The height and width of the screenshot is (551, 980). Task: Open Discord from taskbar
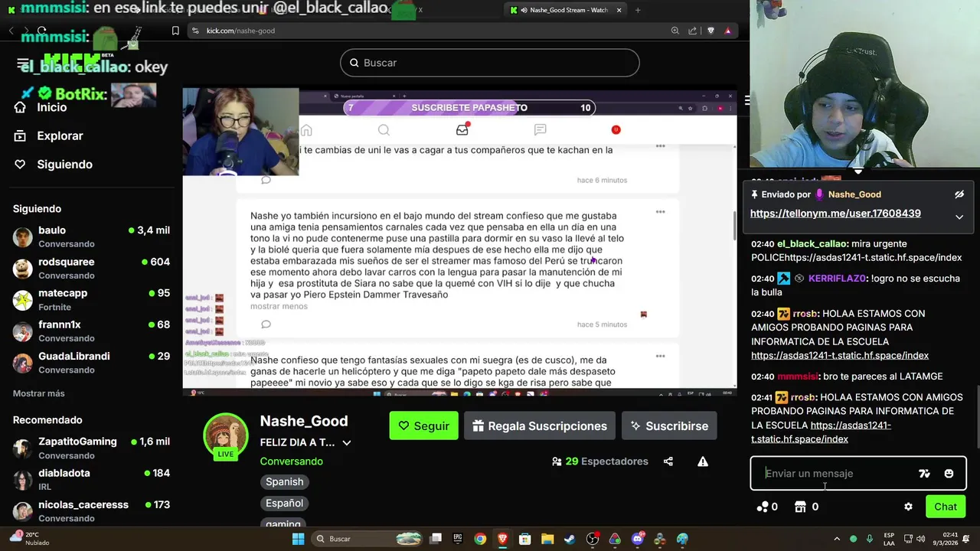[x=638, y=539]
